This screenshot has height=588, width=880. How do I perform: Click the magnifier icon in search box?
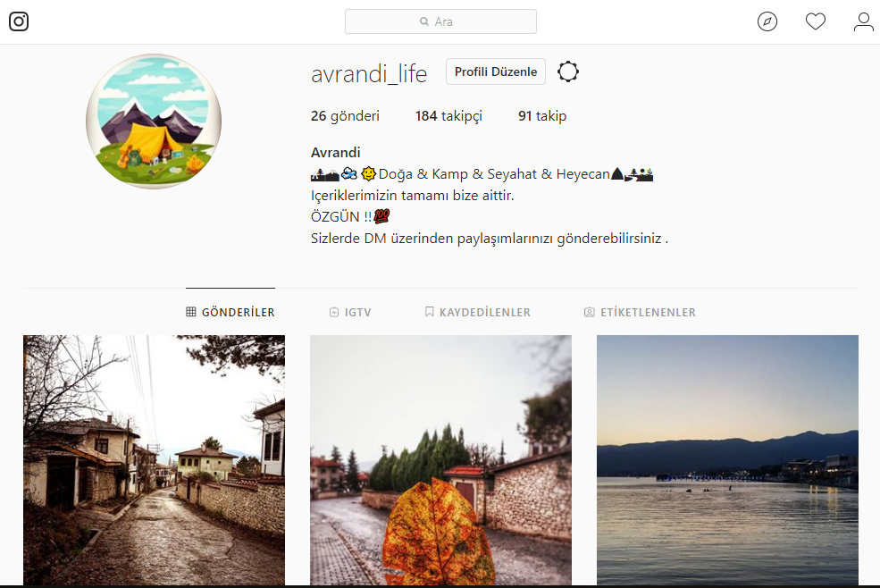click(x=424, y=21)
